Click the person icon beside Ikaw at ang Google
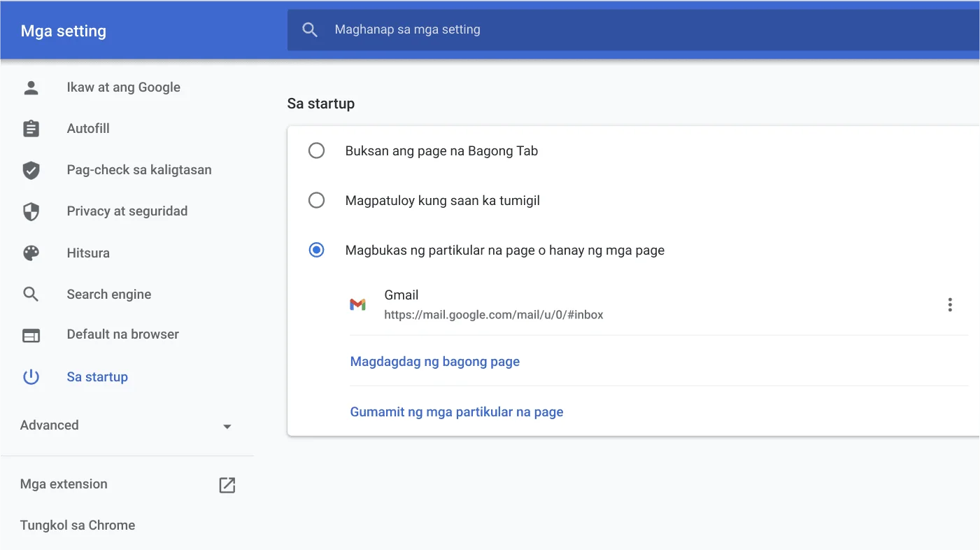This screenshot has width=980, height=550. click(x=31, y=87)
